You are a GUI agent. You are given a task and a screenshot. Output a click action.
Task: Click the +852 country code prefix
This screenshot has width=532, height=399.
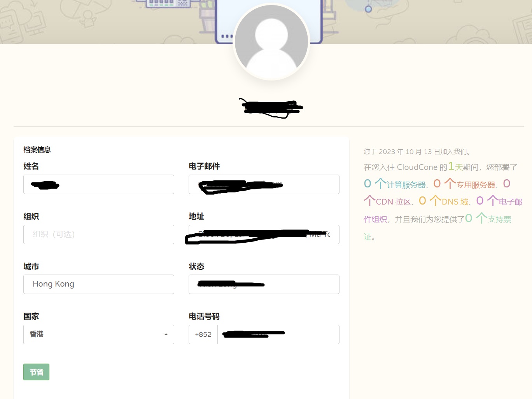(x=203, y=334)
